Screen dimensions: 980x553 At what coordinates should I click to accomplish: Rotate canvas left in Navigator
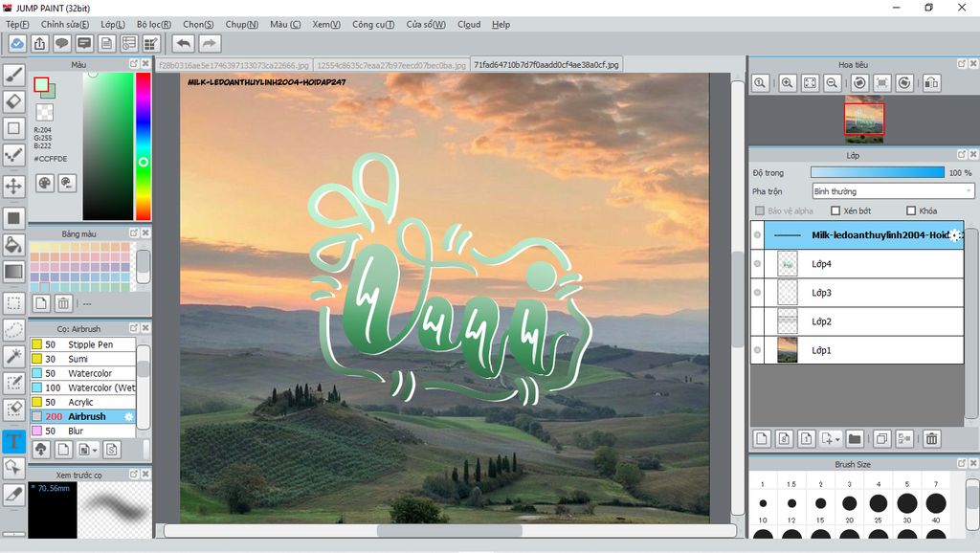click(860, 82)
